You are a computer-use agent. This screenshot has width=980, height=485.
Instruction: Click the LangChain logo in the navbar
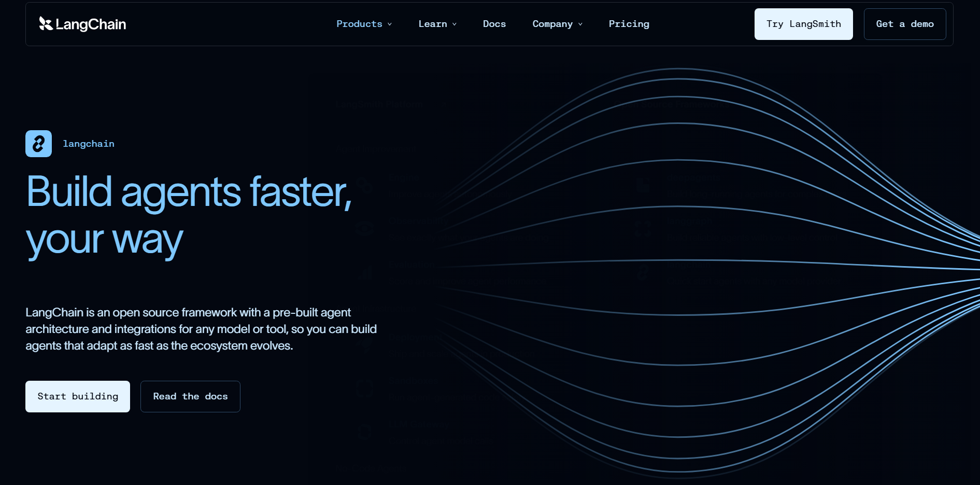[x=82, y=24]
